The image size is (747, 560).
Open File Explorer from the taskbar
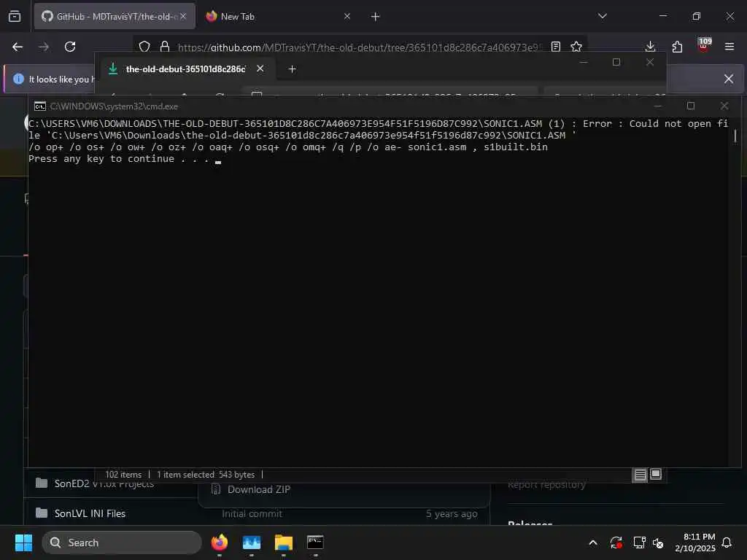click(284, 542)
